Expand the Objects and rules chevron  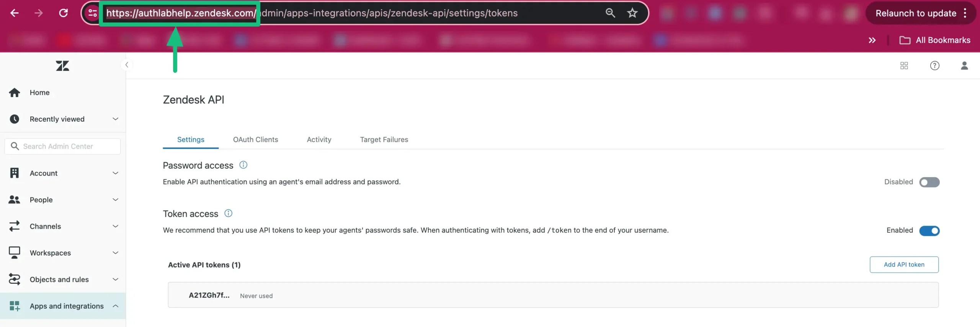pos(115,279)
